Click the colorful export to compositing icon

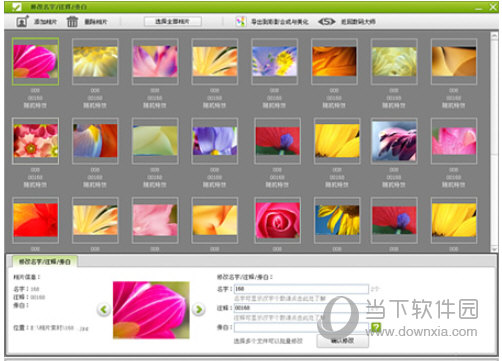point(241,22)
